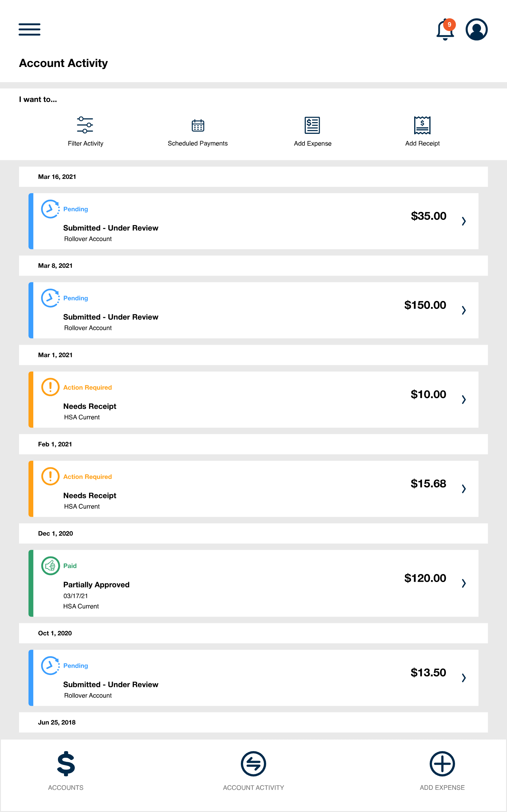507x812 pixels.
Task: Open notifications bell with 9 alerts
Action: 445,30
